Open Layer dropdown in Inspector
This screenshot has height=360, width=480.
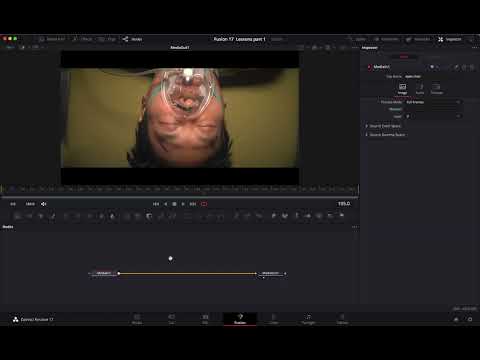[433, 116]
